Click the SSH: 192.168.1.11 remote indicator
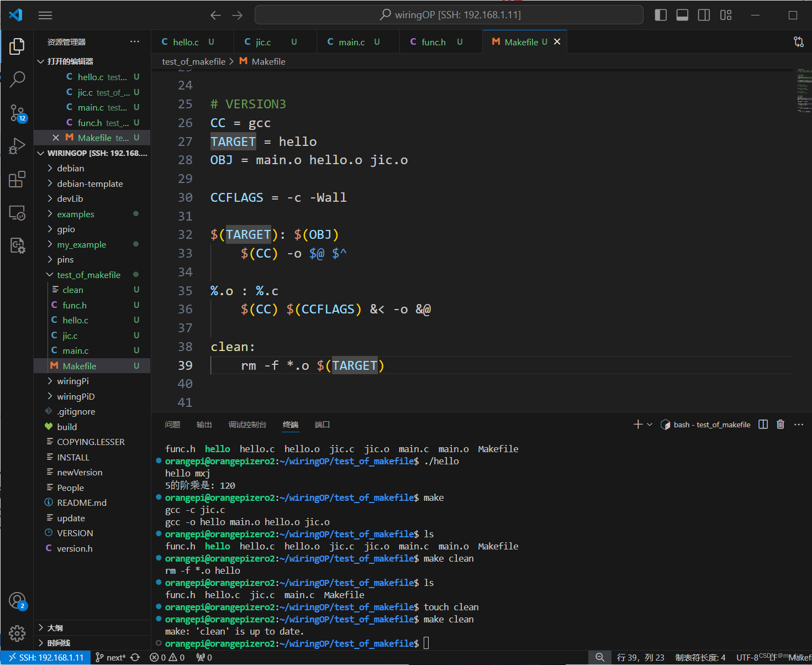 point(45,657)
